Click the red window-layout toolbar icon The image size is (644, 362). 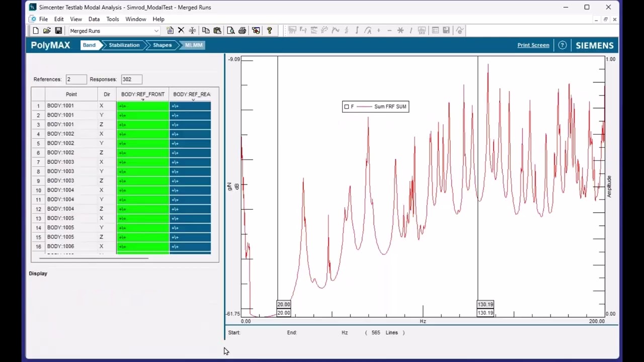(256, 31)
